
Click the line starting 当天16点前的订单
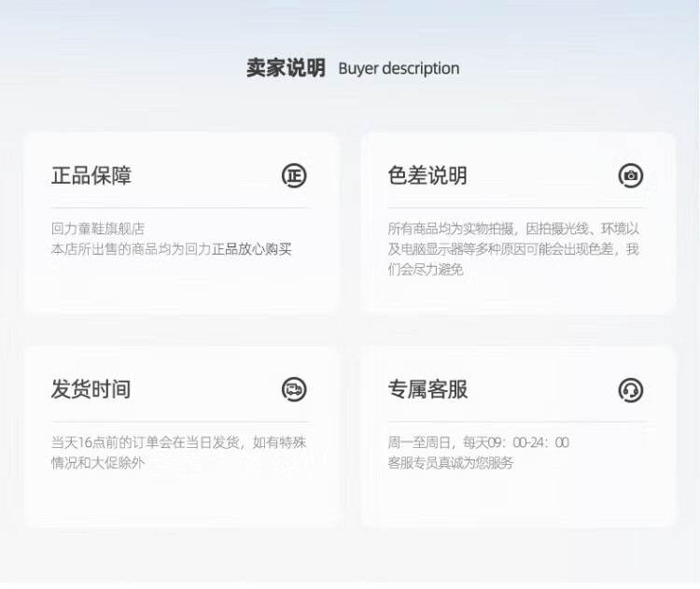click(178, 442)
